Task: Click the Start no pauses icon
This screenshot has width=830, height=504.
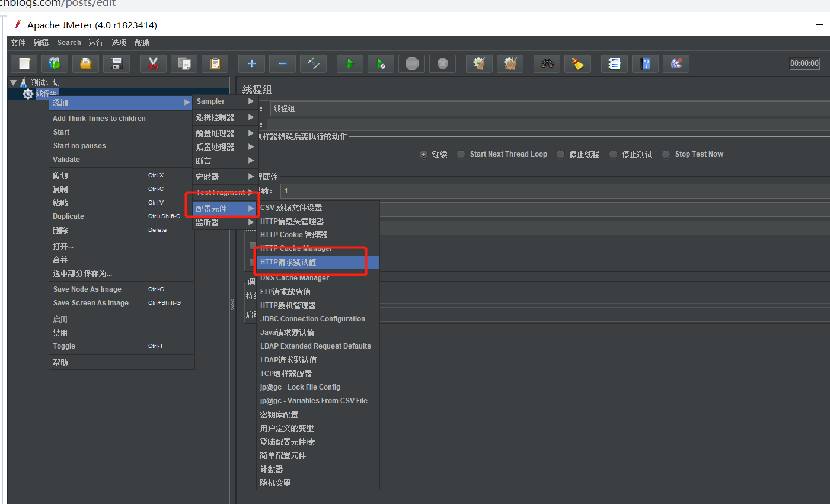Action: coord(381,63)
